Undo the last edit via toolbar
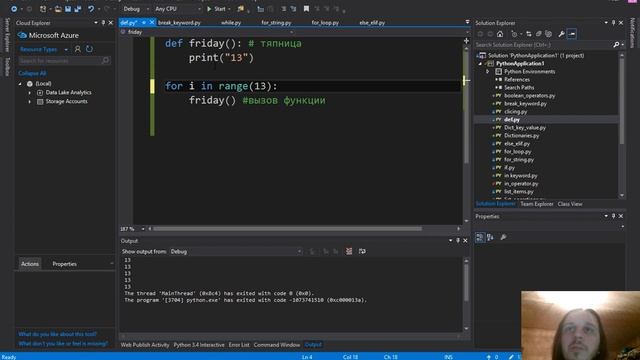This screenshot has height=360, width=640. [x=91, y=9]
